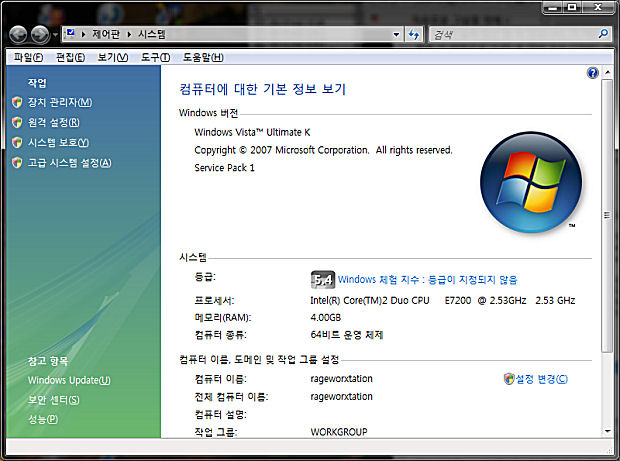Open Windows 체험 지수 rating link

[x=427, y=280]
